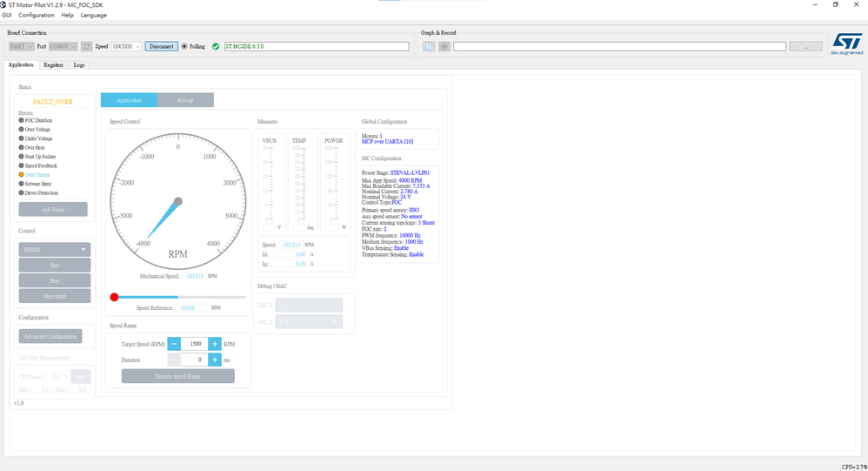Click the FAULT_OVER status text
Image resolution: width=868 pixels, height=471 pixels.
[x=53, y=102]
